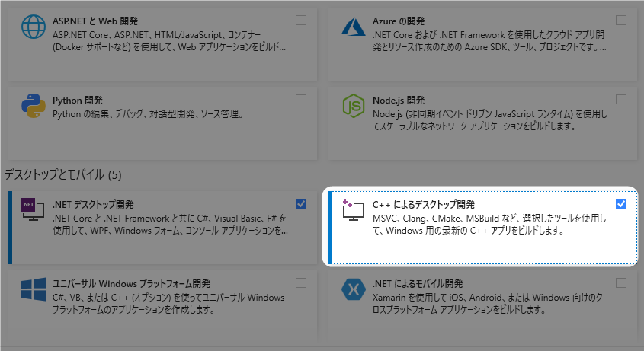Click the C#, VB, または C++ description
The height and width of the screenshot is (351, 644).
pos(168,303)
